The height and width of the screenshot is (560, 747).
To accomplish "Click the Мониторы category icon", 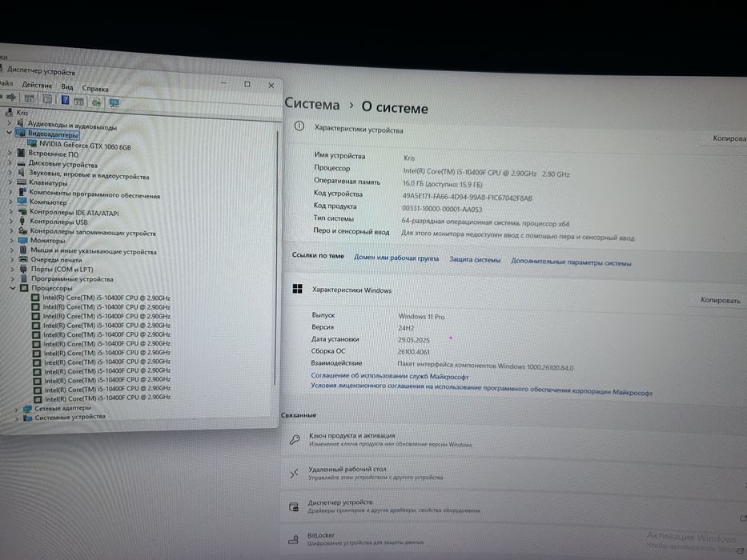I will pyautogui.click(x=22, y=240).
